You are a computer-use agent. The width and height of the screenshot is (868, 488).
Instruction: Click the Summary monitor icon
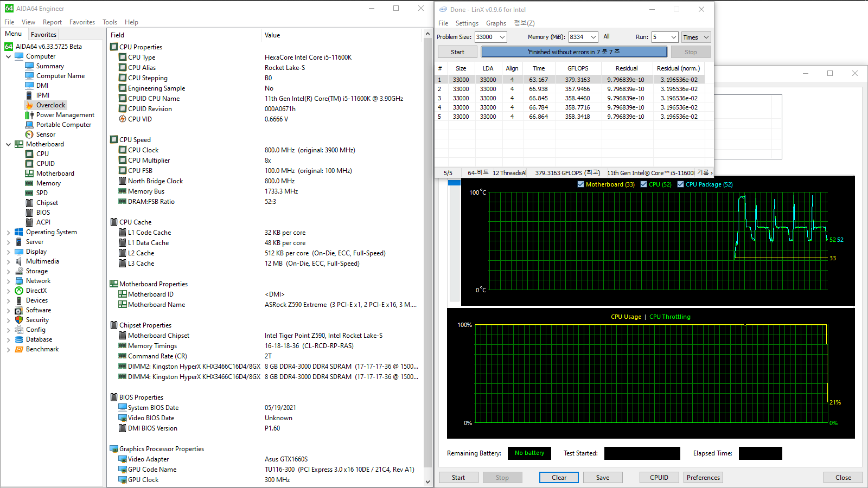pos(30,66)
